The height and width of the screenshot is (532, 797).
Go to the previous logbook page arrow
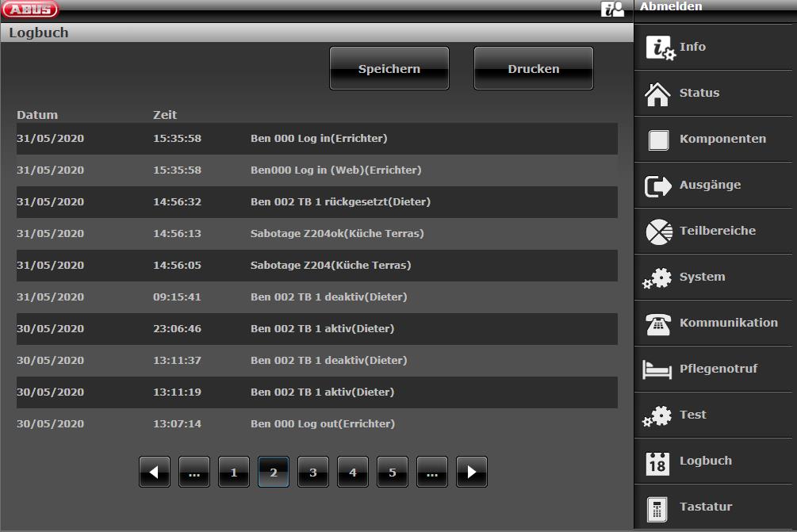coord(155,473)
